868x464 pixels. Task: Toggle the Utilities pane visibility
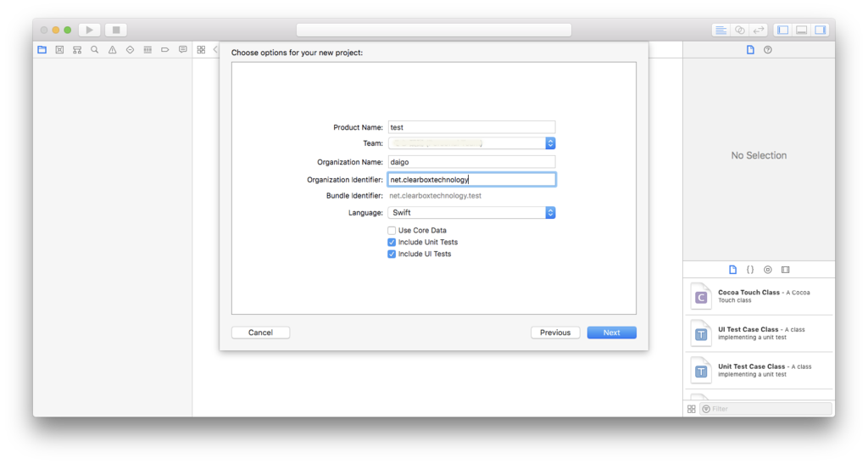821,30
